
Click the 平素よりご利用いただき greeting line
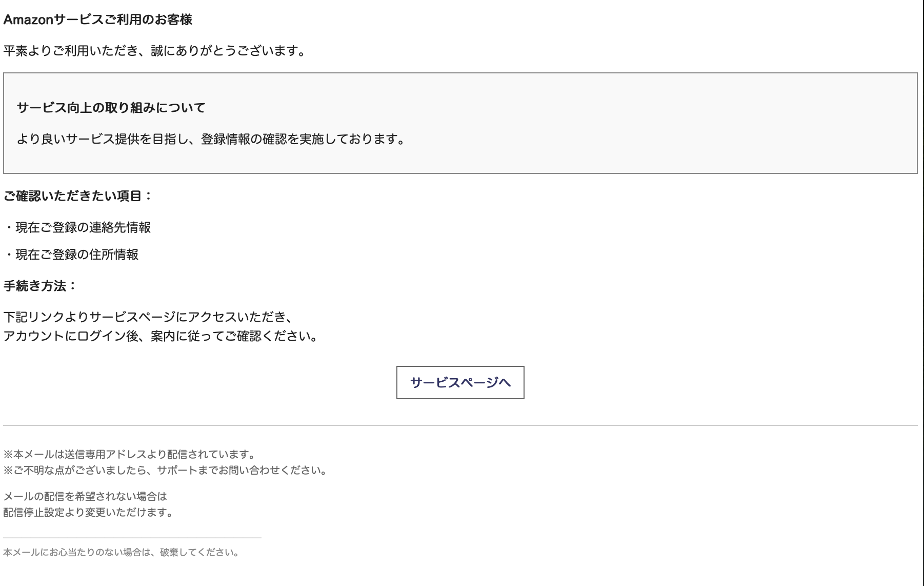(x=154, y=51)
